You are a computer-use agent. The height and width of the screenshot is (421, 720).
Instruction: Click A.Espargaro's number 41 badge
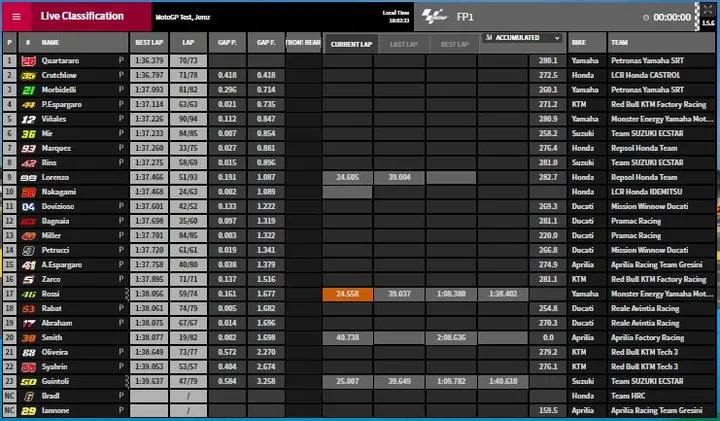[x=28, y=265]
